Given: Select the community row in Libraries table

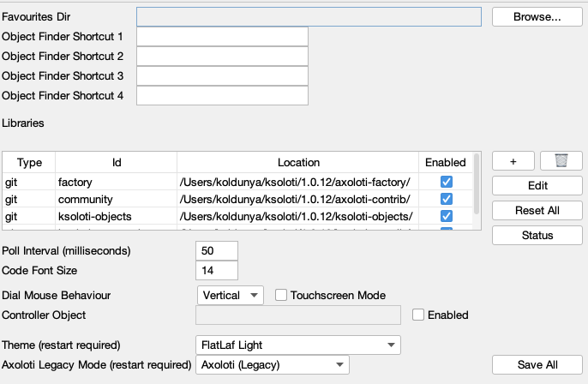Looking at the screenshot, I should pos(116,199).
